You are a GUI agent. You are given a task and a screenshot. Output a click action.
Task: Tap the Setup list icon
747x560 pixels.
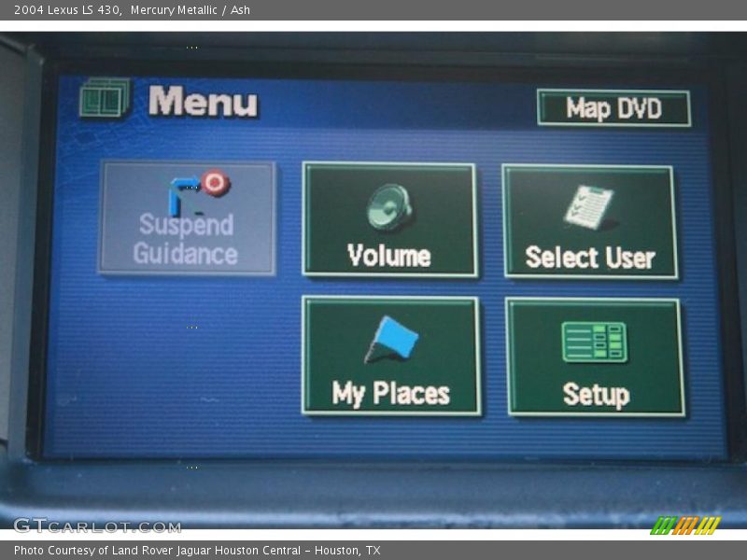pos(594,342)
